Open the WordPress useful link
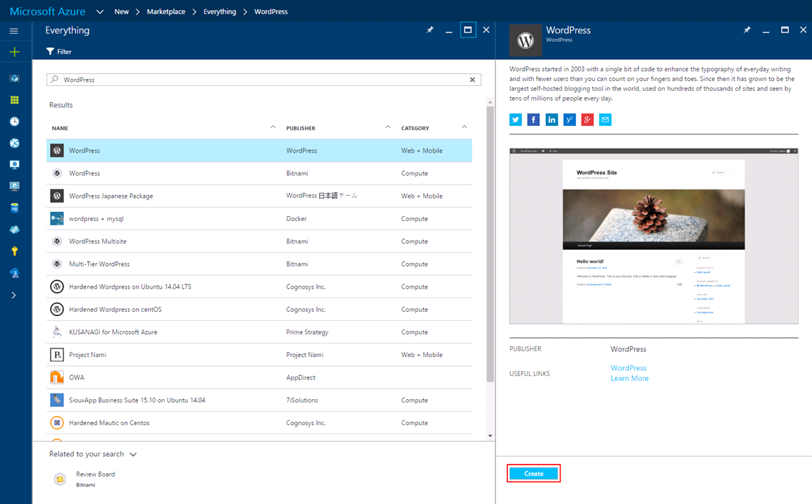812x504 pixels. 628,368
